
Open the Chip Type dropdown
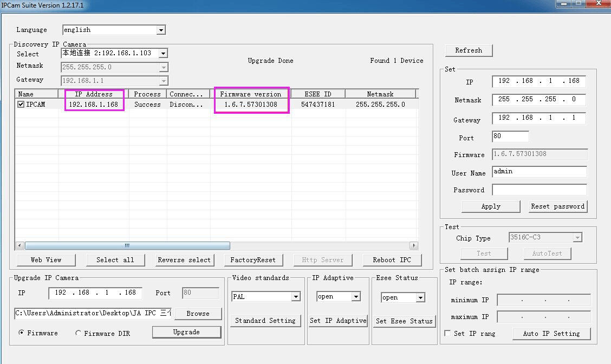[577, 237]
